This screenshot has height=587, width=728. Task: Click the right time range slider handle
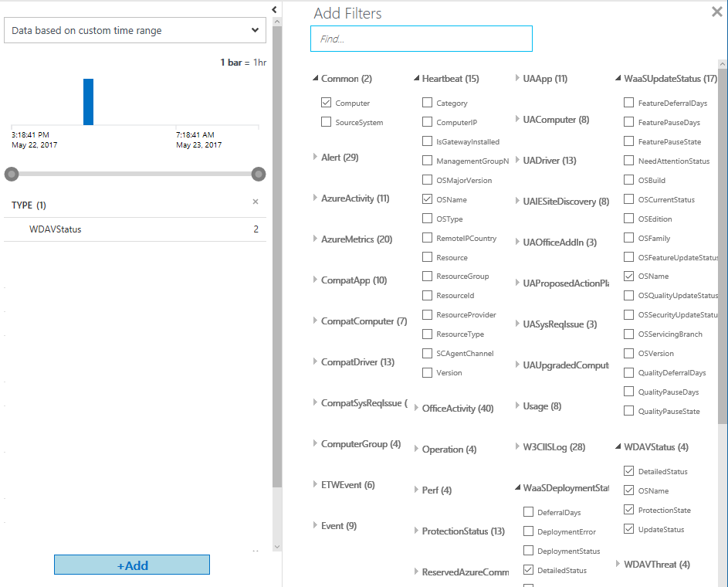[259, 174]
